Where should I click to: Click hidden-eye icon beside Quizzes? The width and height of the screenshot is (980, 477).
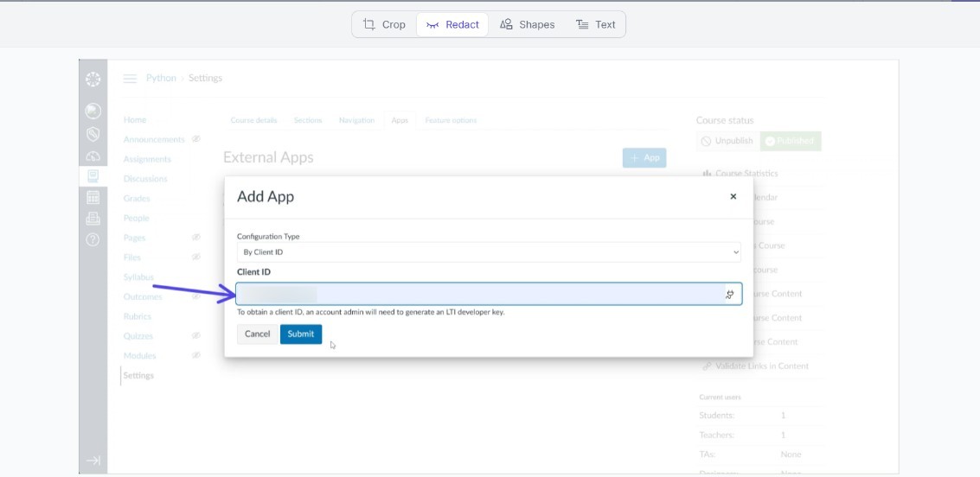[195, 336]
